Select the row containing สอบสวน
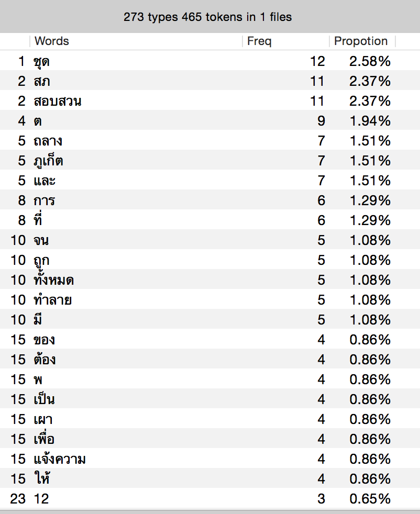Image resolution: width=420 pixels, height=514 pixels. [57, 102]
